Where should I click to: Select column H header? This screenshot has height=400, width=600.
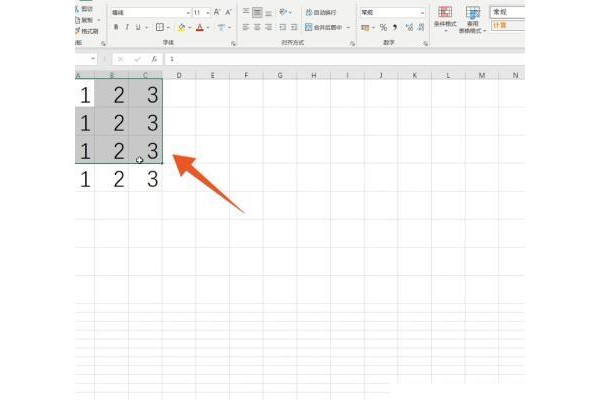[x=313, y=75]
